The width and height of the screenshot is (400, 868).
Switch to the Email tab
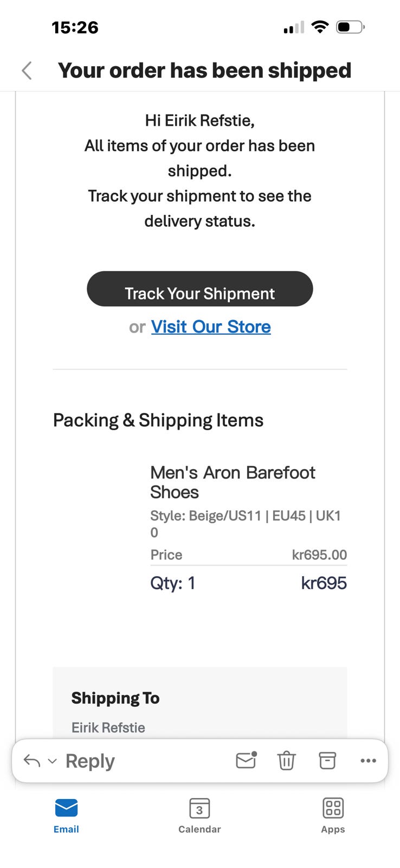point(66,816)
